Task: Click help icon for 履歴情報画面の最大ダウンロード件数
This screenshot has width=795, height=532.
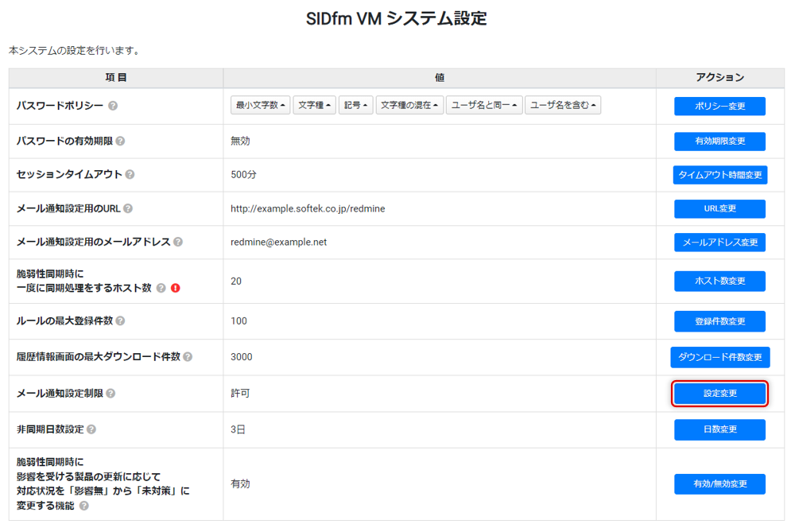Action: [188, 356]
